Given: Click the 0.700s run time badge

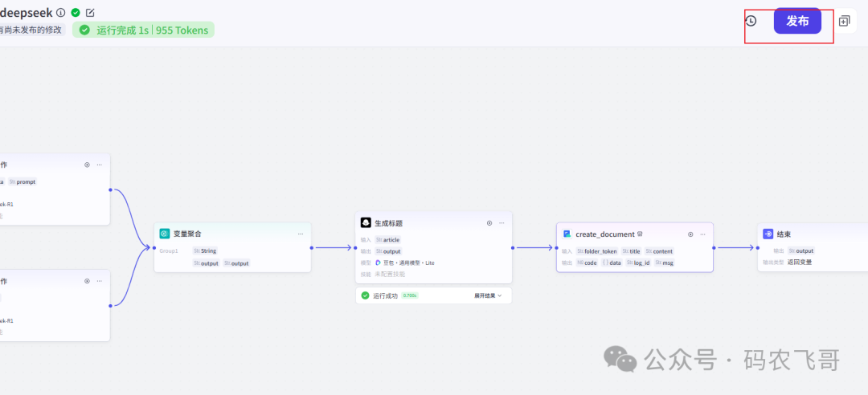Looking at the screenshot, I should click(x=410, y=295).
